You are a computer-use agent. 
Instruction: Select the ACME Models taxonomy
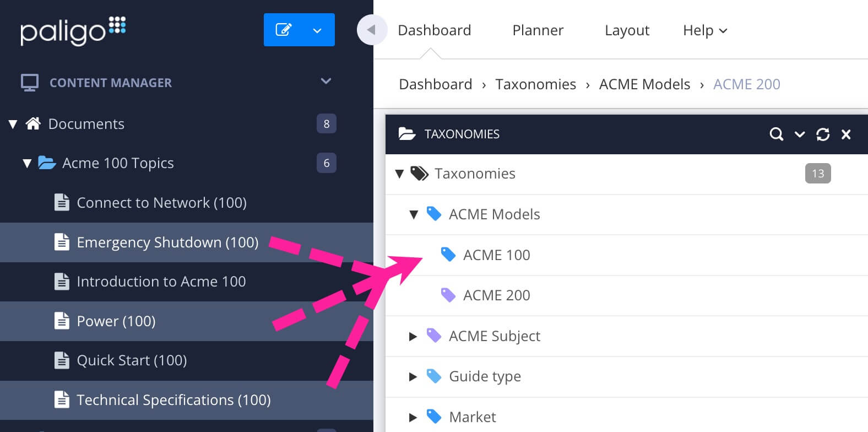(495, 214)
